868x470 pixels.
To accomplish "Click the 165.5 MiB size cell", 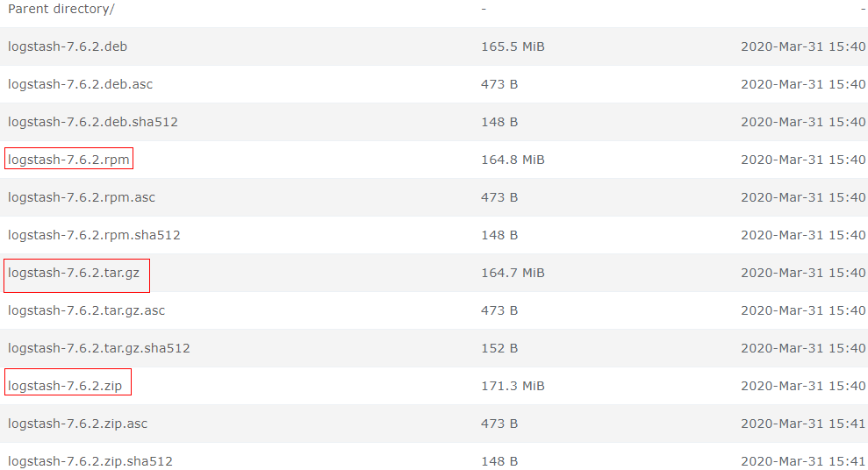I will (513, 46).
